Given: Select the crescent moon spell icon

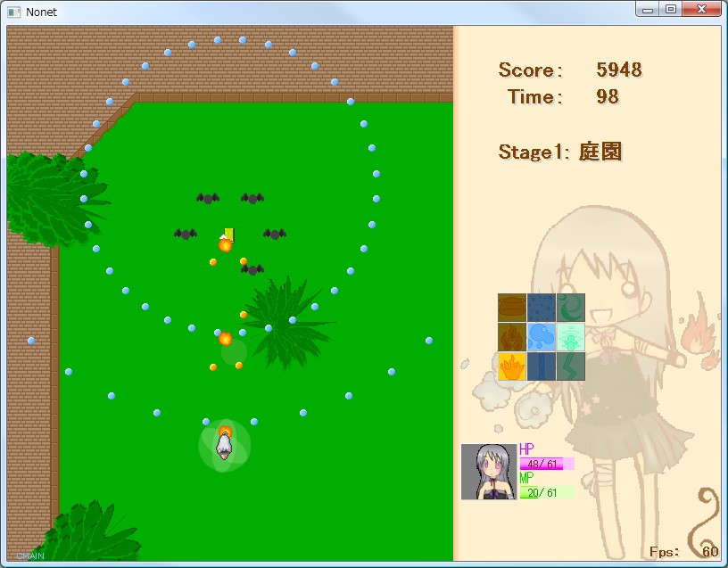Looking at the screenshot, I should [x=569, y=308].
